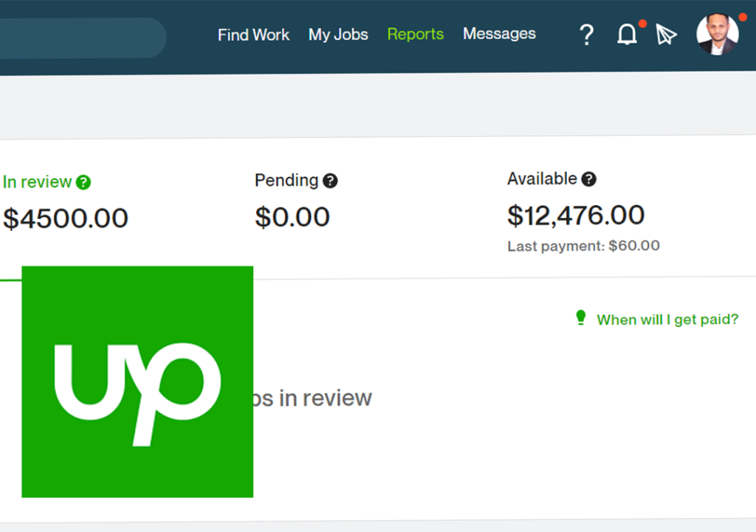Click the $4500.00 in review amount
Screen dimensions: 756x532
(66, 218)
